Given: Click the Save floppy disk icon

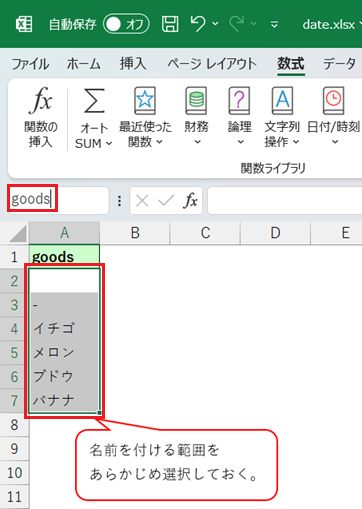Looking at the screenshot, I should tap(170, 24).
